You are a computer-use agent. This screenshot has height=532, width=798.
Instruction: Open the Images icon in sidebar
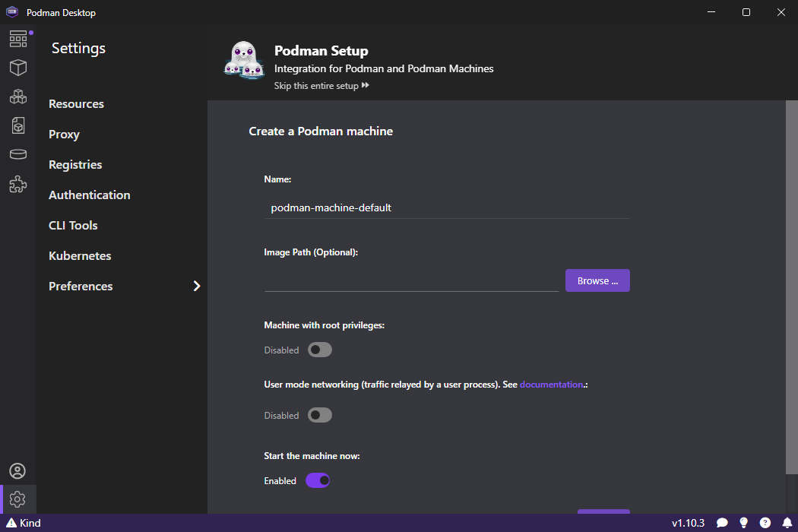(x=18, y=125)
